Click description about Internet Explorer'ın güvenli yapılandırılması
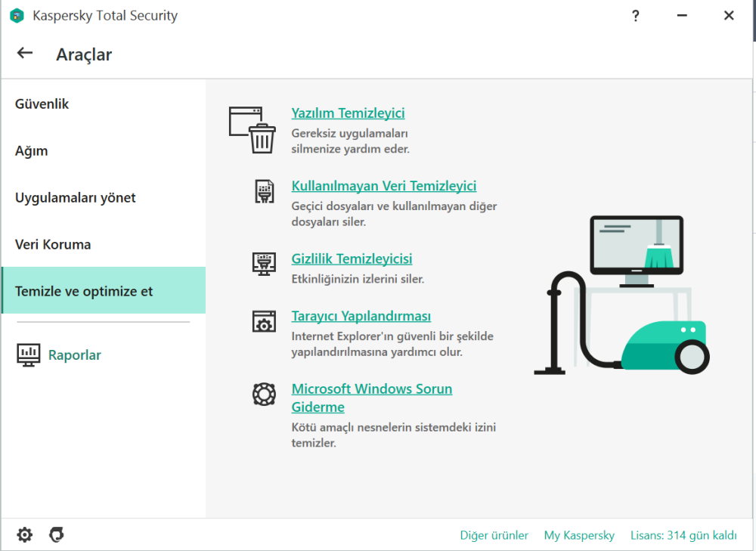Screen dimensions: 756x551 tap(392, 344)
